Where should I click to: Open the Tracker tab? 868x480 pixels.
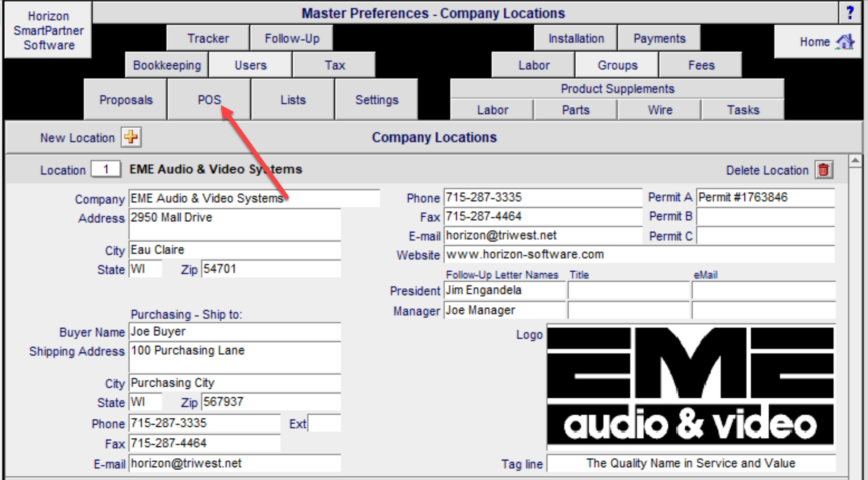coord(208,38)
